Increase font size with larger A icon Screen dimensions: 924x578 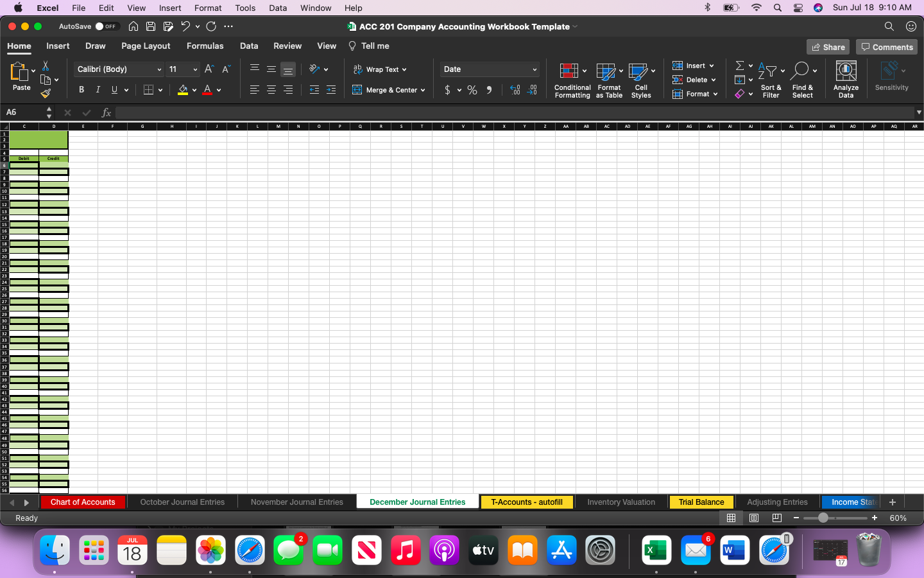[x=209, y=69]
